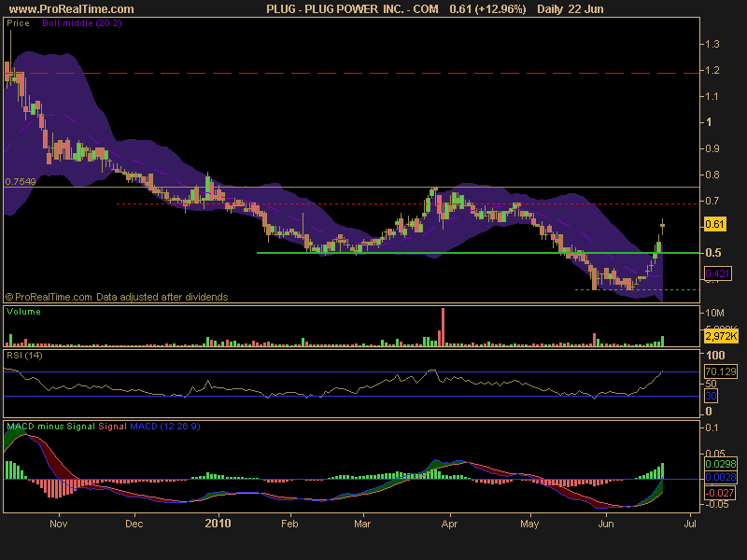Select the 1.3 price axis label

point(712,44)
